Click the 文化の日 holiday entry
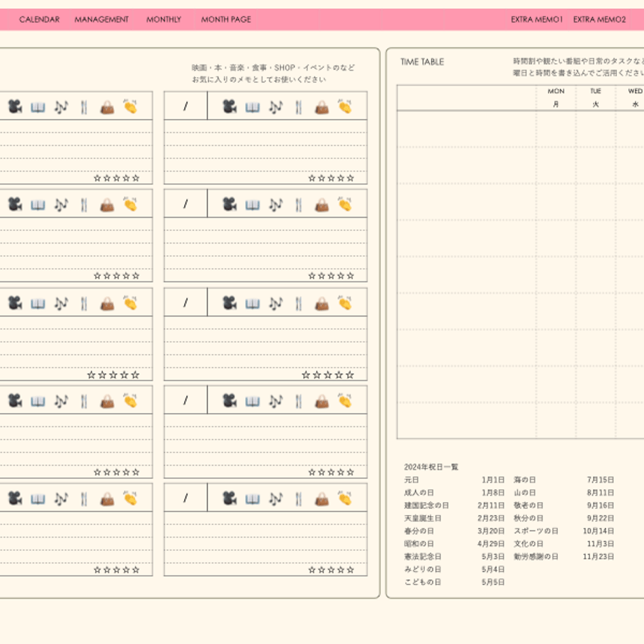 point(528,543)
